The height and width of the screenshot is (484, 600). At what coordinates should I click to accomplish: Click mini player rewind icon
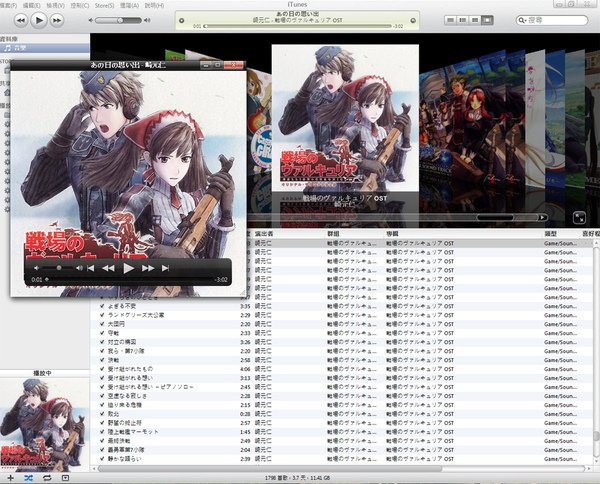click(108, 268)
